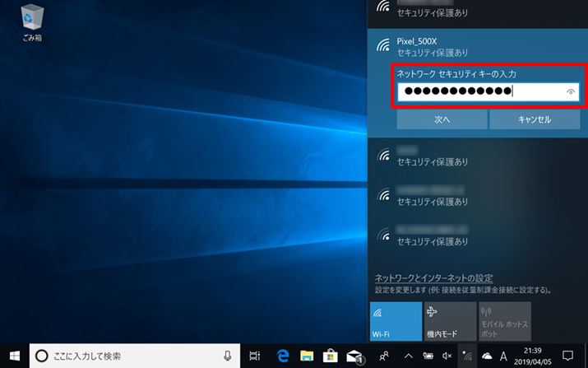Open clock showing 21:39 2019/04/05

click(533, 356)
